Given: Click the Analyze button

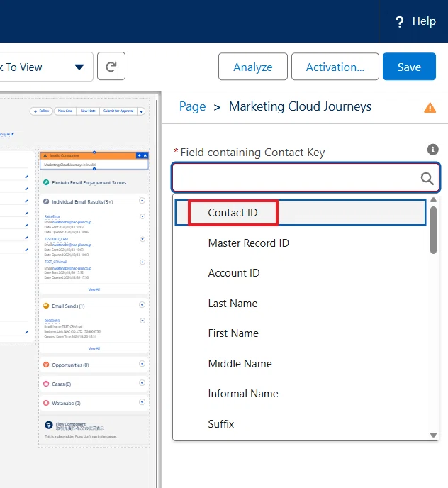Looking at the screenshot, I should coord(253,67).
